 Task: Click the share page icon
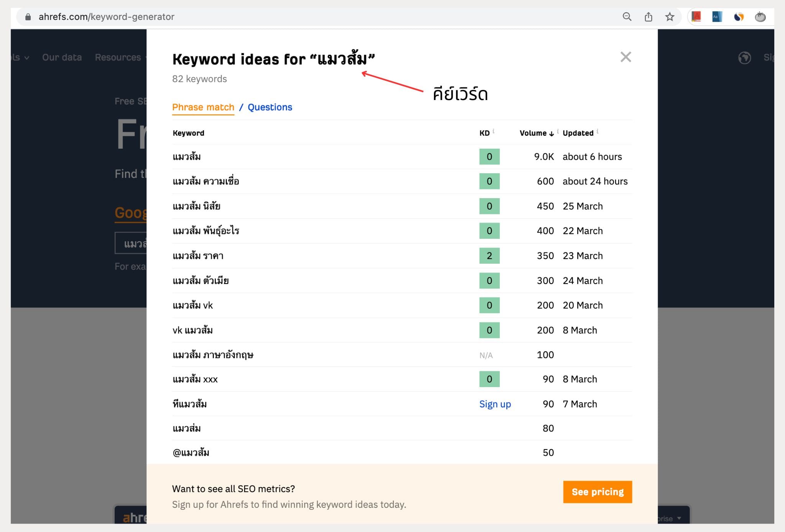click(648, 16)
